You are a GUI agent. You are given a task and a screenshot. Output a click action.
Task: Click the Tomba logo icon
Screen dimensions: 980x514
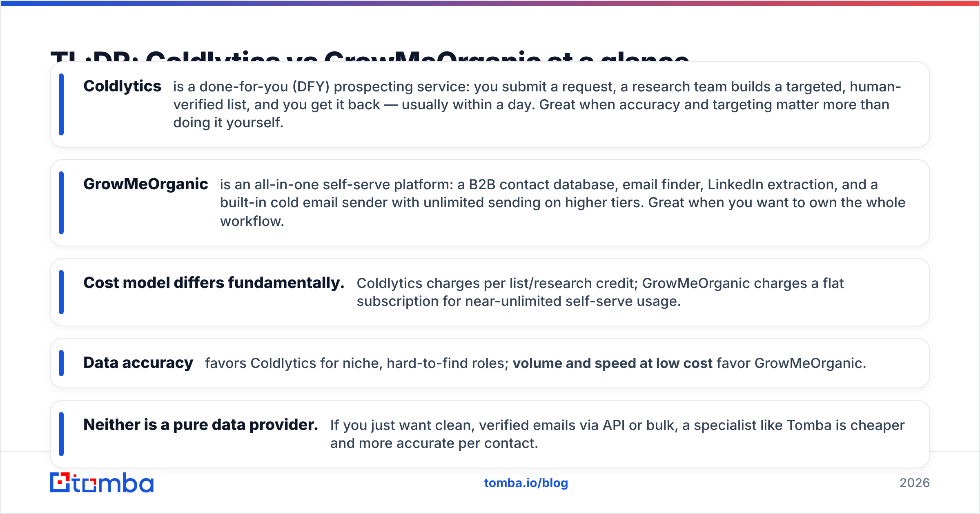tap(101, 483)
